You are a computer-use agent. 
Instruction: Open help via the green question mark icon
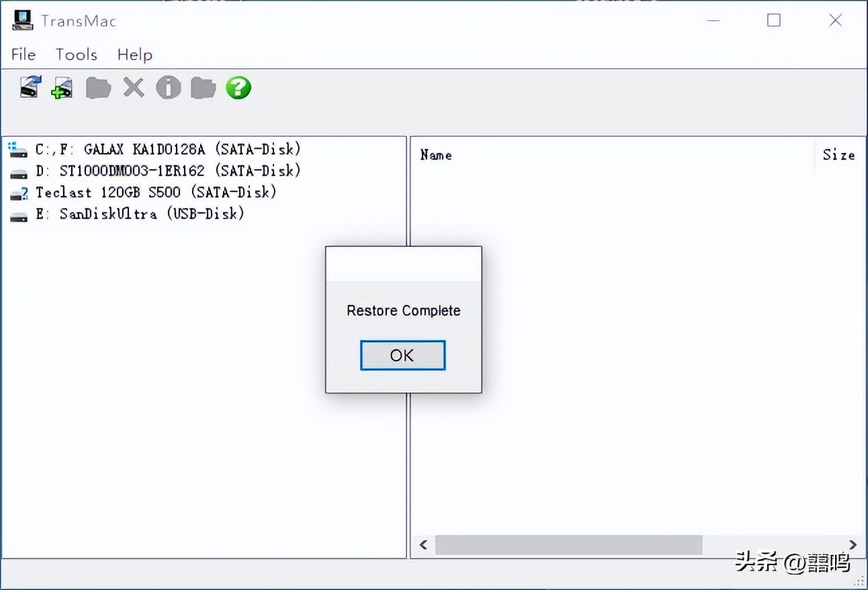[x=238, y=87]
